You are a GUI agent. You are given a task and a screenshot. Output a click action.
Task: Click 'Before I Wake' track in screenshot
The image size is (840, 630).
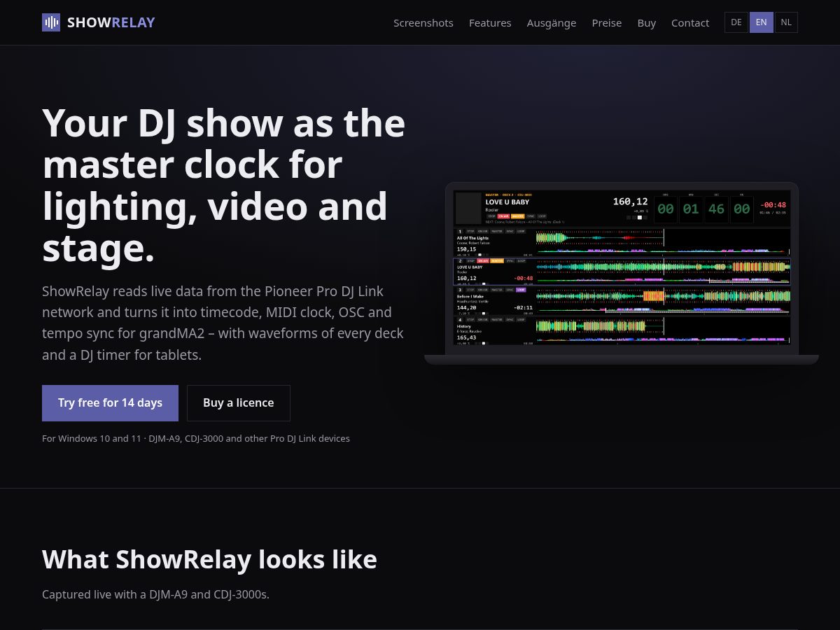click(470, 296)
